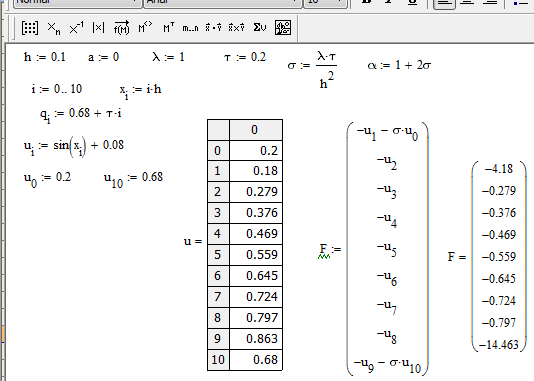Select the −0.279 value in F result
The image size is (534, 381).
pyautogui.click(x=499, y=191)
